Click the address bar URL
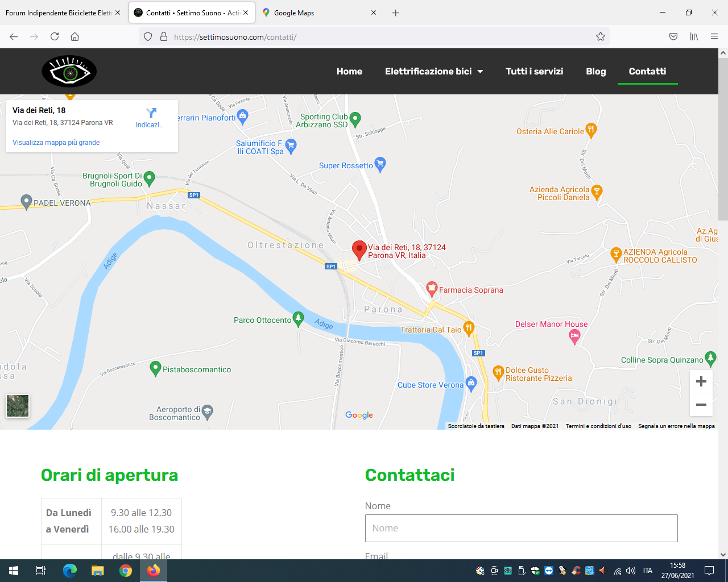The image size is (728, 582). 235,37
